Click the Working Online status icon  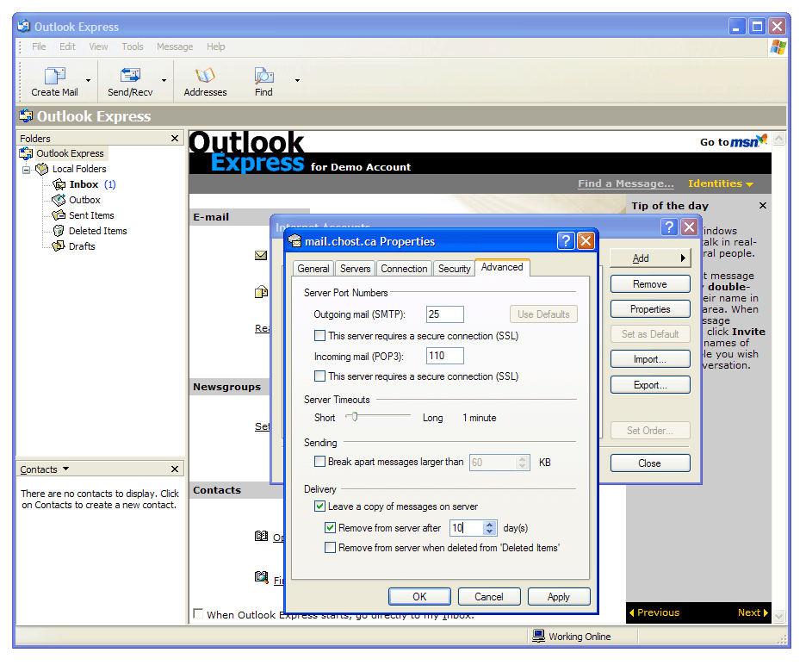[538, 636]
